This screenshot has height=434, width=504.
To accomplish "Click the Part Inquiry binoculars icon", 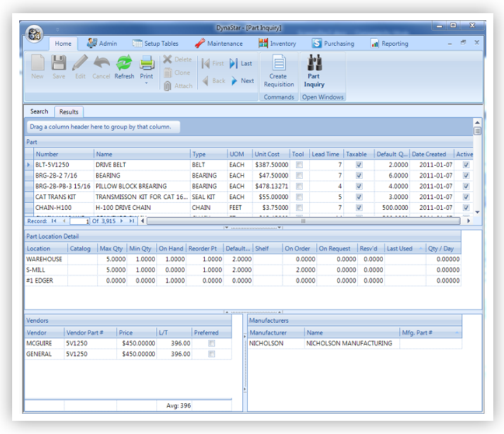I will [314, 63].
